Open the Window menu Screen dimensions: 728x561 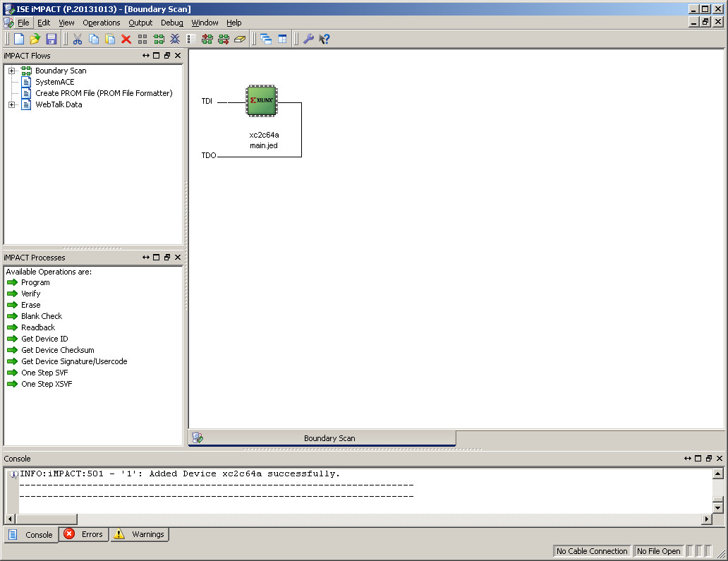(x=205, y=23)
